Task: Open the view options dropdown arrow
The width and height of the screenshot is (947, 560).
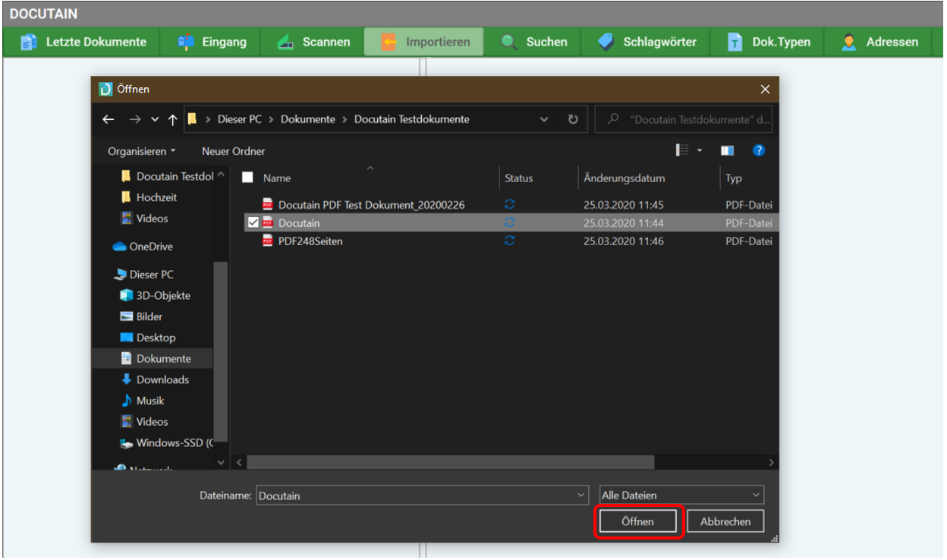Action: click(700, 151)
